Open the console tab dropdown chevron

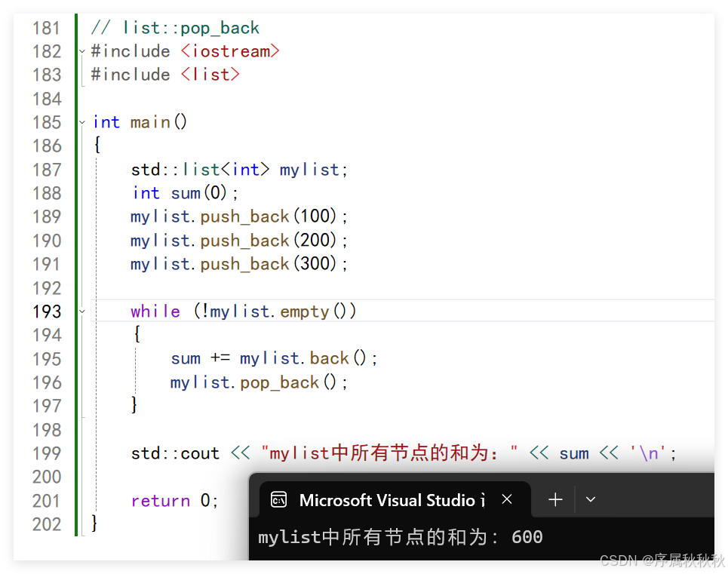[591, 500]
